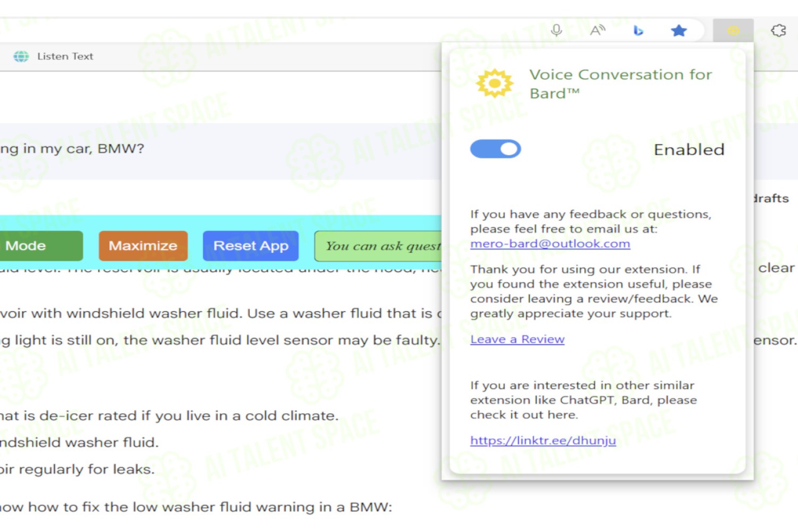Click the 'Enabled' status label
The image size is (798, 532).
click(x=689, y=149)
